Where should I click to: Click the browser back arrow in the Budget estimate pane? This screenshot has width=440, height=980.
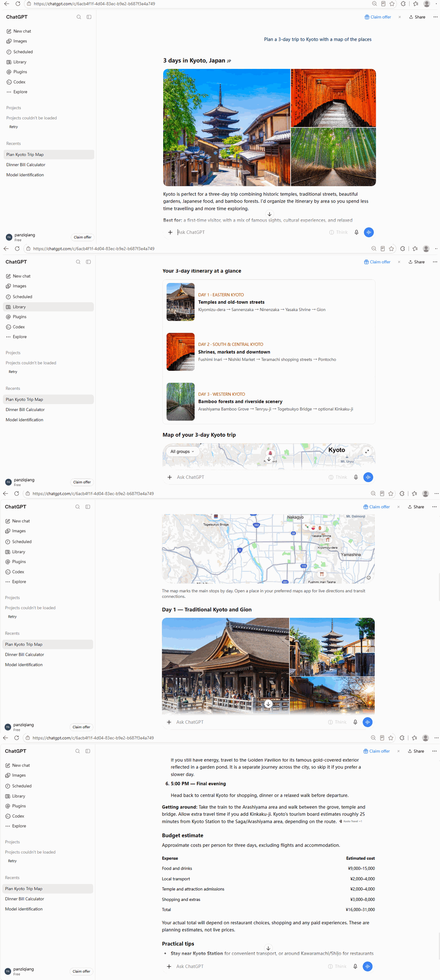(5, 738)
